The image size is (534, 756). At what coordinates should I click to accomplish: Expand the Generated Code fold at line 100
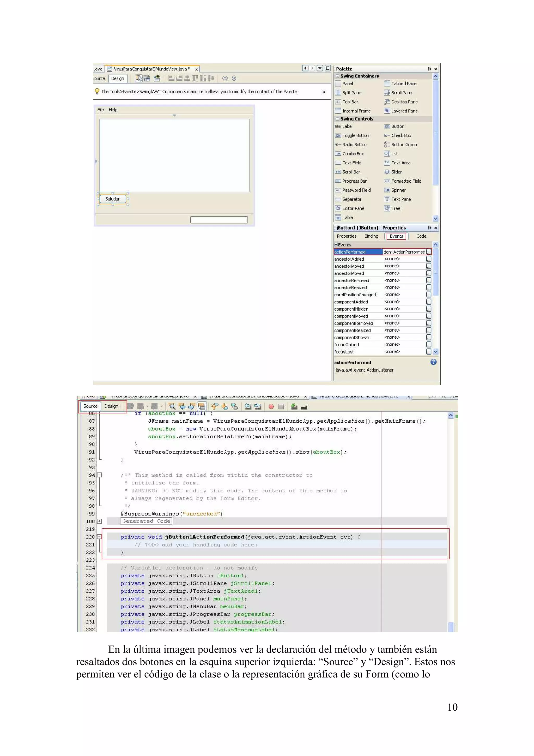coord(99,521)
